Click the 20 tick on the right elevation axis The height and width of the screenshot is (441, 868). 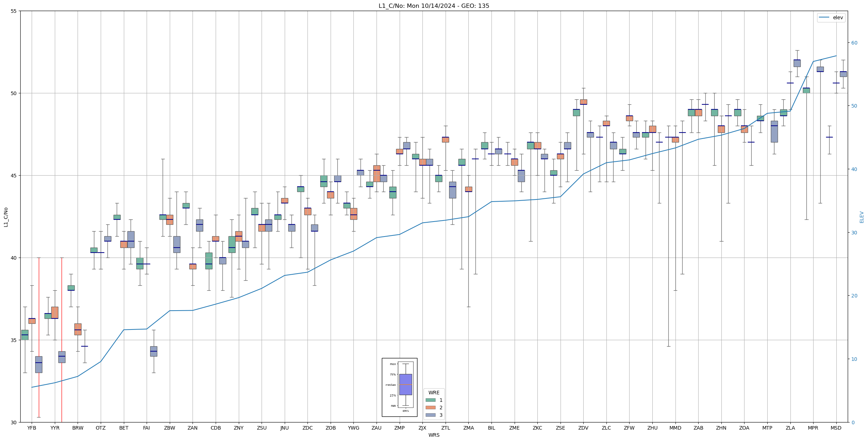click(x=854, y=296)
